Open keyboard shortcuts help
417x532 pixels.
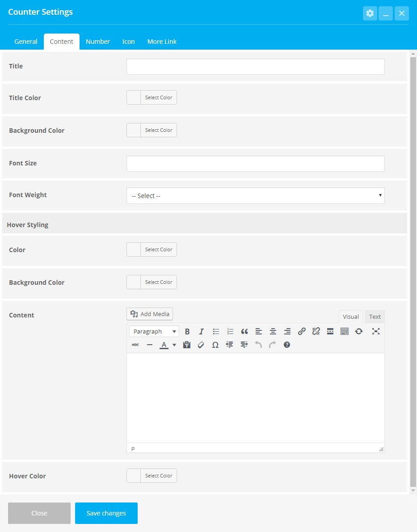(286, 345)
